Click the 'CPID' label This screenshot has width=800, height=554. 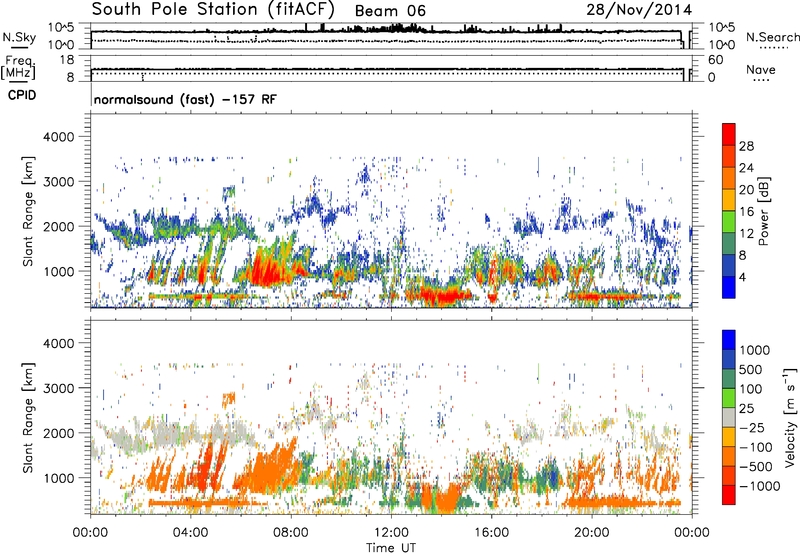[22, 95]
